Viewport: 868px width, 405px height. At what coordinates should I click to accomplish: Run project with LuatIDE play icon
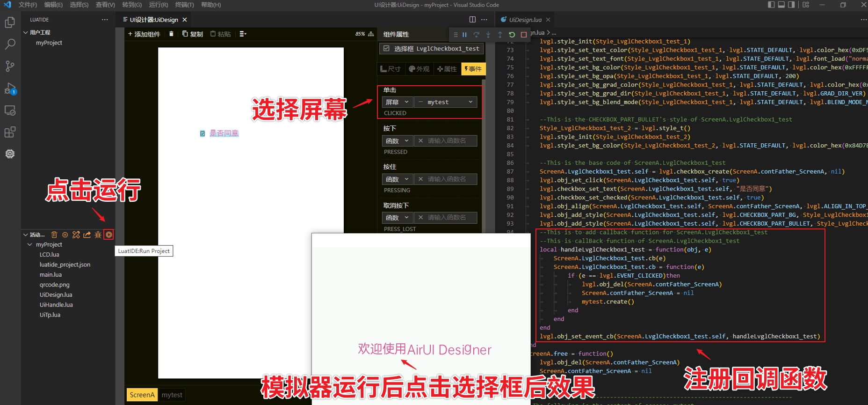[x=108, y=235]
